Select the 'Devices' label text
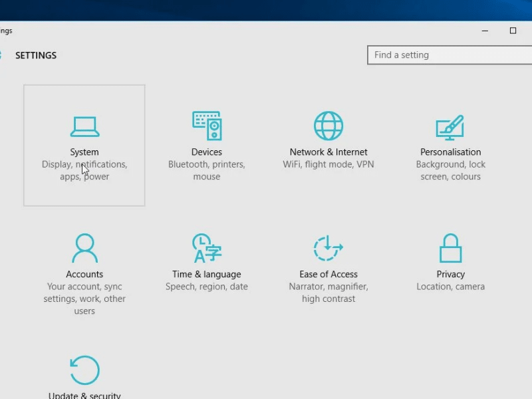This screenshot has width=532, height=399. (206, 152)
